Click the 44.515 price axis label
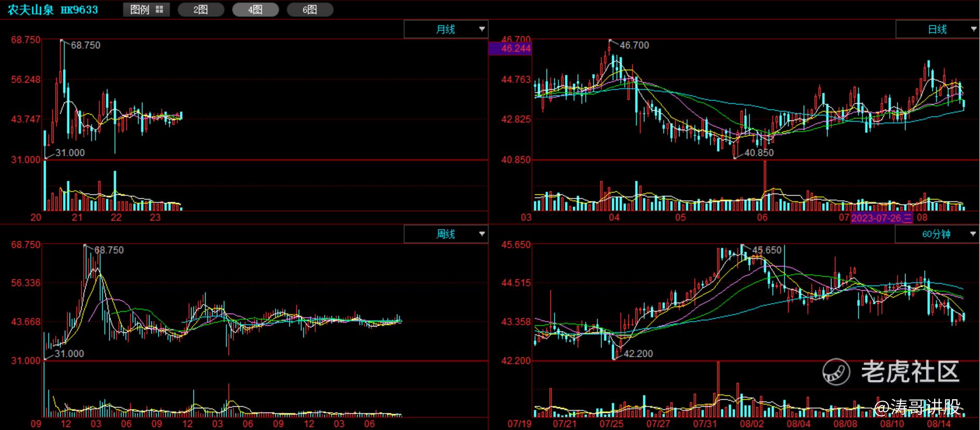Viewport: 980px width, 430px height. point(516,283)
